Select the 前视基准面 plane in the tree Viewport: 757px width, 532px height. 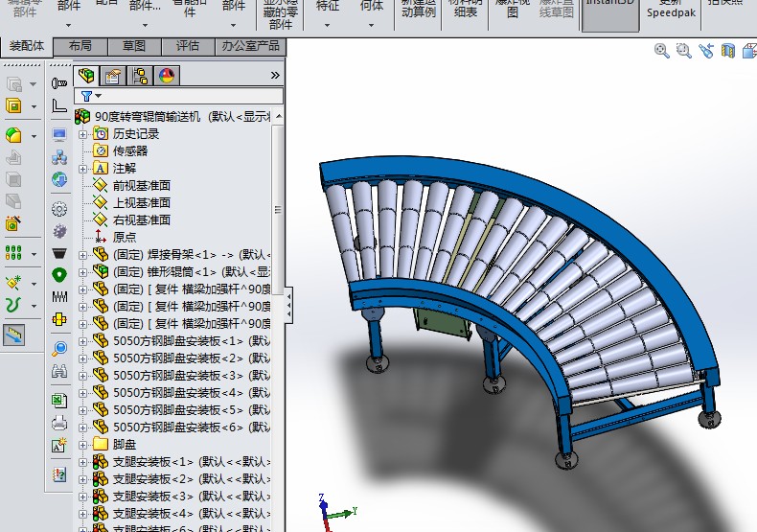click(142, 186)
